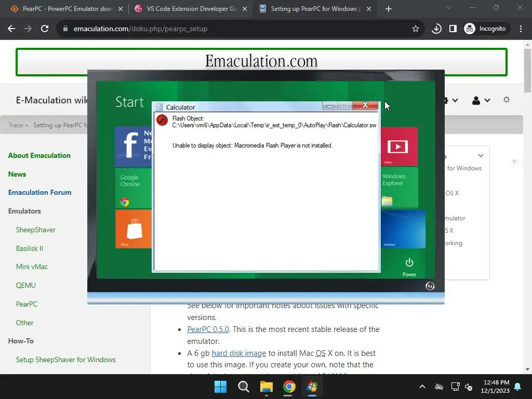Click the back-to-top arrow
532x399 pixels.
coord(514,162)
